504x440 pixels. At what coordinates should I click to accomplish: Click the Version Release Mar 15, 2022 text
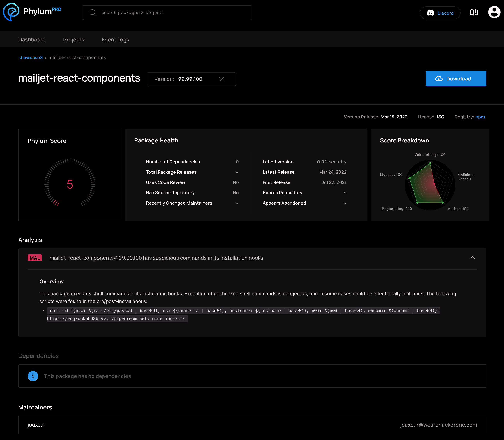click(x=375, y=117)
